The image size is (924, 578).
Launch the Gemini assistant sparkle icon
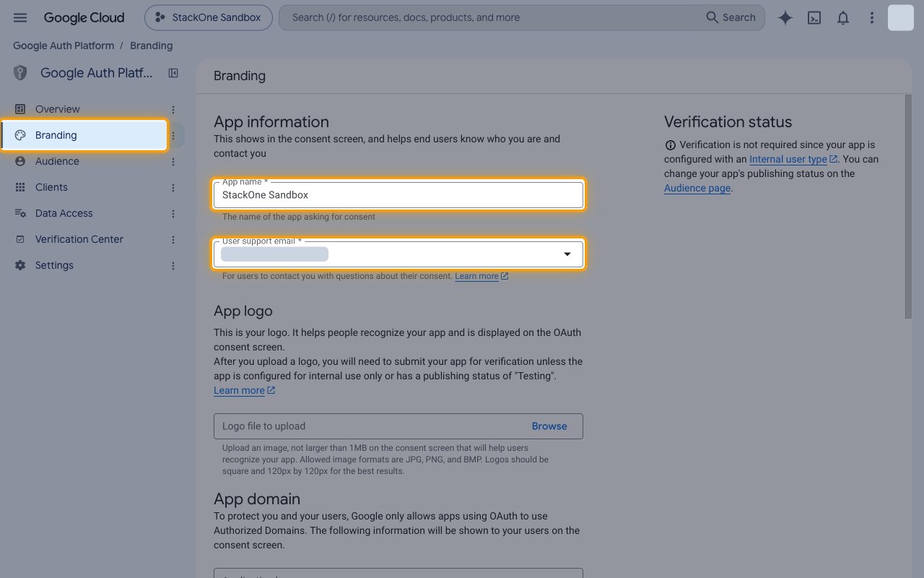pyautogui.click(x=785, y=17)
